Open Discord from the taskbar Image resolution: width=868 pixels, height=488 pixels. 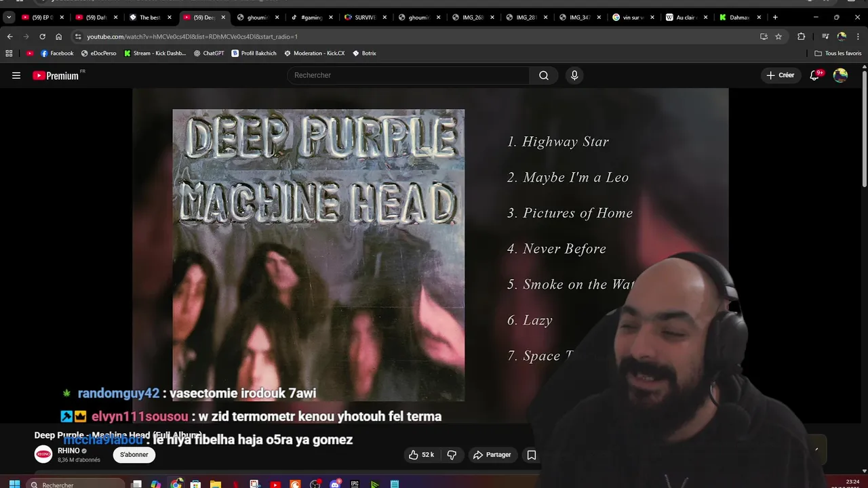335,484
